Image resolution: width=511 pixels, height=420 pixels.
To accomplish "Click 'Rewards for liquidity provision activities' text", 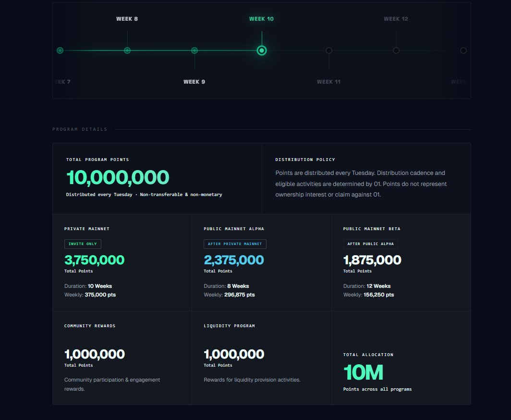I will (x=252, y=380).
